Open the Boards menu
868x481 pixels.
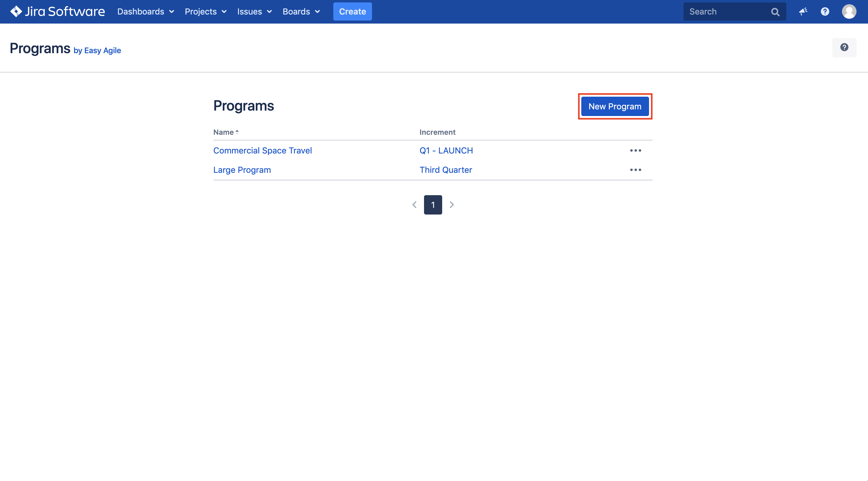click(301, 11)
